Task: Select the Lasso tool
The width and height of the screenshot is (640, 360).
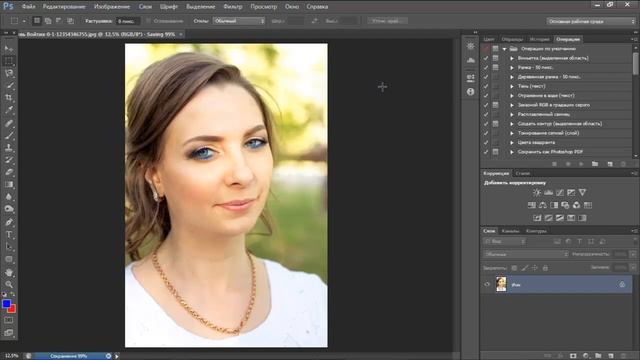Action: (x=9, y=73)
